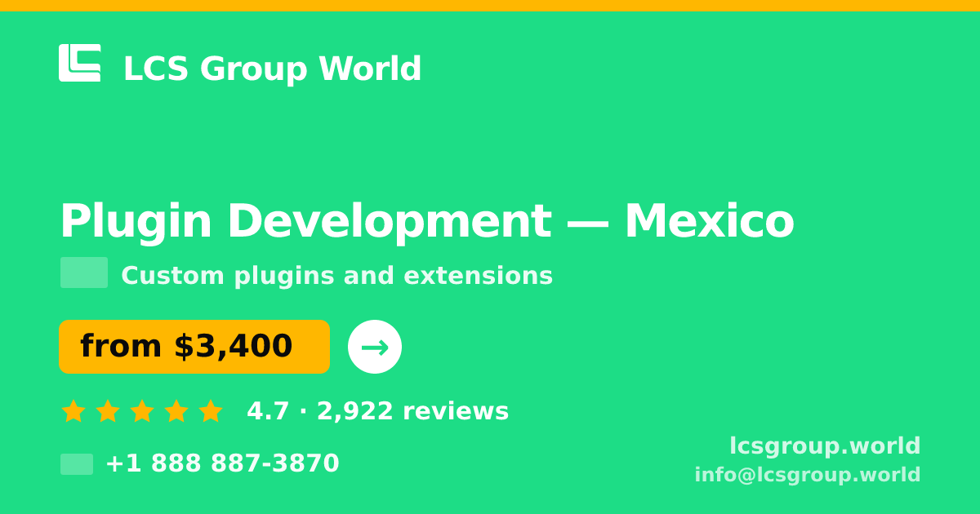Click "Custom plugins and extensions" subtitle
Viewport: 980px width, 514px height.
[336, 276]
